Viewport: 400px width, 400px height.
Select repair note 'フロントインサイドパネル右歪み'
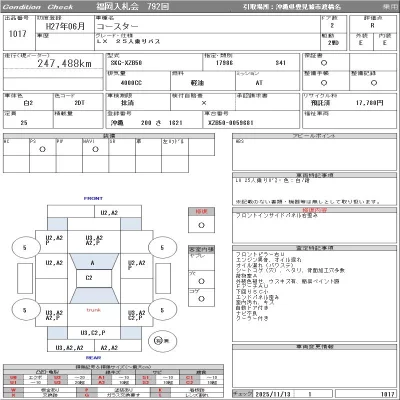(x=277, y=216)
